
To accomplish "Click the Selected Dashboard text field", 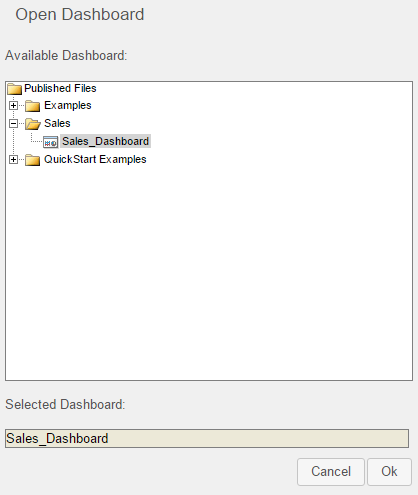I will point(207,438).
